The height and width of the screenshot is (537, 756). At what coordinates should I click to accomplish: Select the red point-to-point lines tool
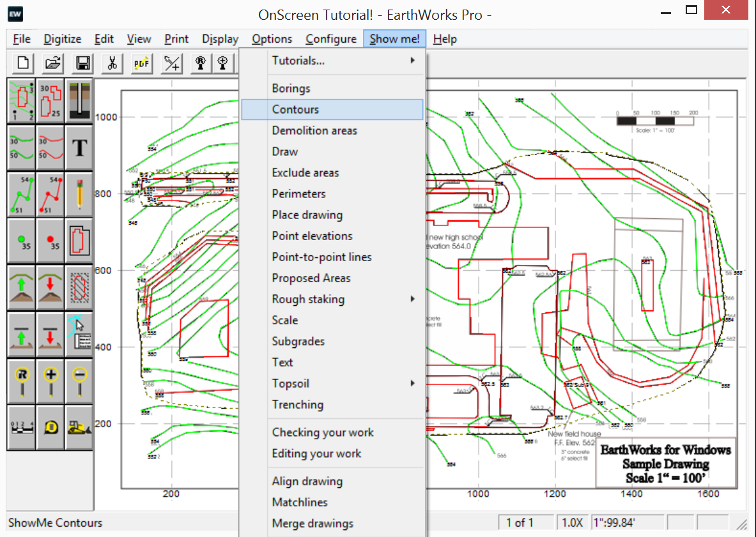click(x=50, y=194)
